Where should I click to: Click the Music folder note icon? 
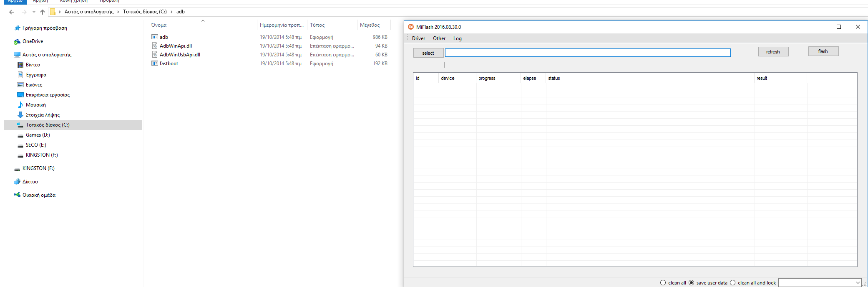point(20,105)
